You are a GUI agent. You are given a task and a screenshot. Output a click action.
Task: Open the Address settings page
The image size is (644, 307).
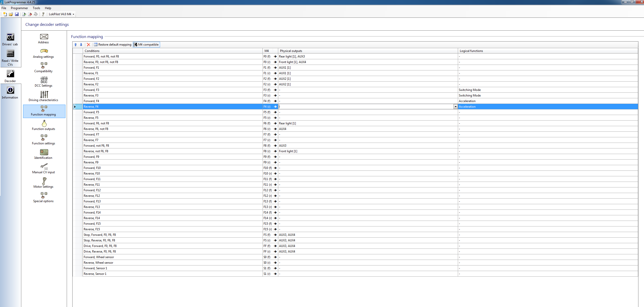click(44, 39)
